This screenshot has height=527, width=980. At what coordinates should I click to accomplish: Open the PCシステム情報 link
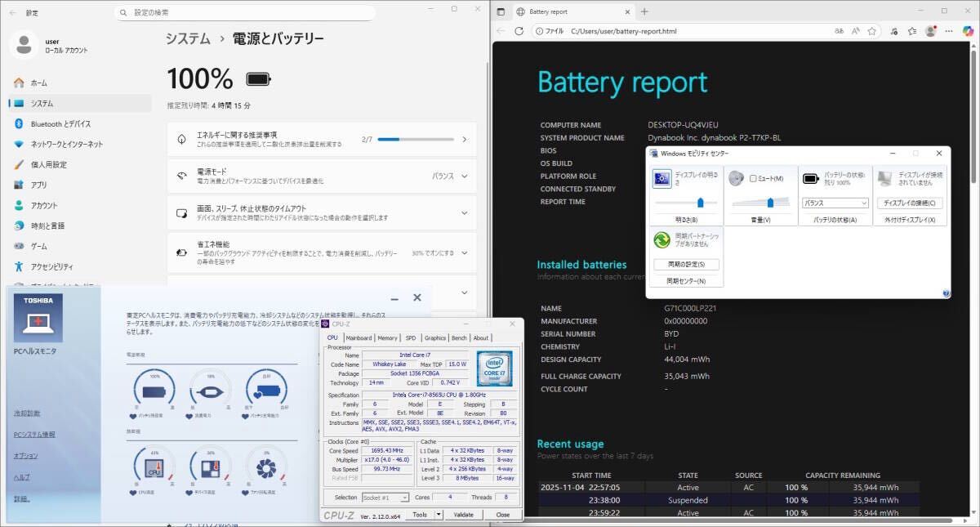[34, 435]
